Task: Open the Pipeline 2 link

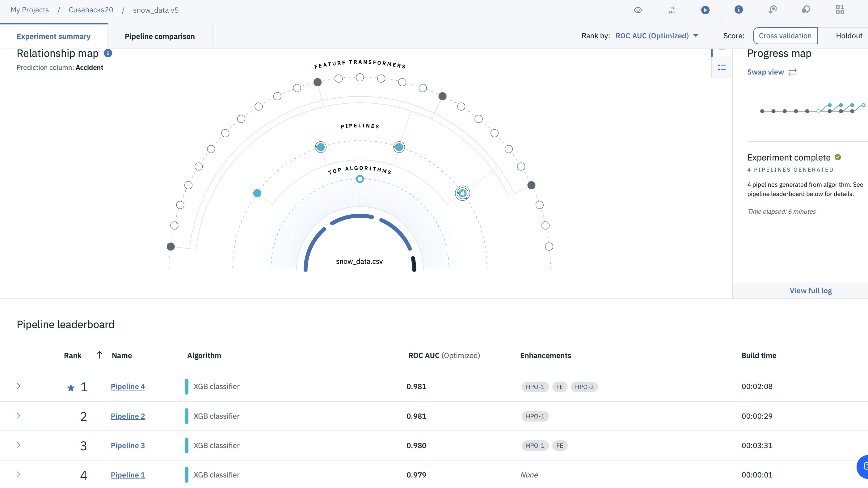Action: [128, 416]
